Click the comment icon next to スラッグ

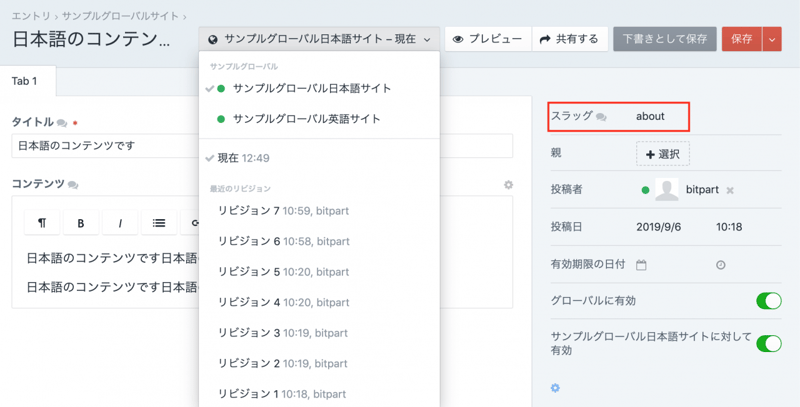pyautogui.click(x=601, y=117)
